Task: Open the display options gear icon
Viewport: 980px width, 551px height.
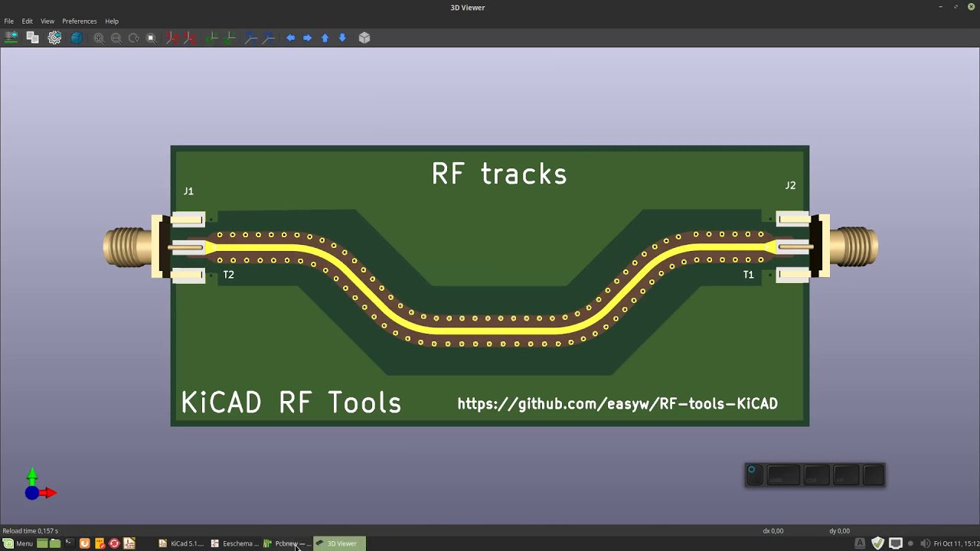Action: [54, 37]
